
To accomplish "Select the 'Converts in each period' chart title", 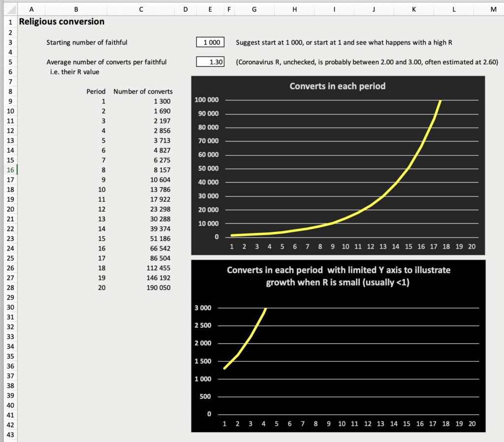I will [337, 86].
